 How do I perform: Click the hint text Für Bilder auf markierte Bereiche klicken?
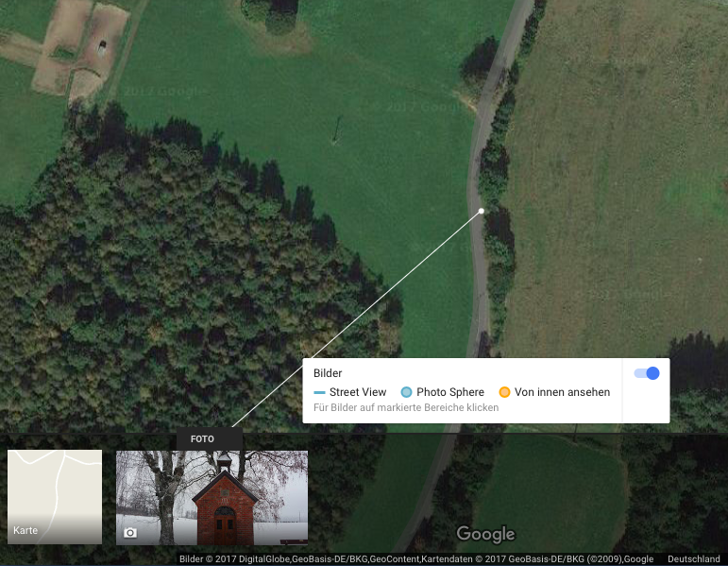click(406, 407)
